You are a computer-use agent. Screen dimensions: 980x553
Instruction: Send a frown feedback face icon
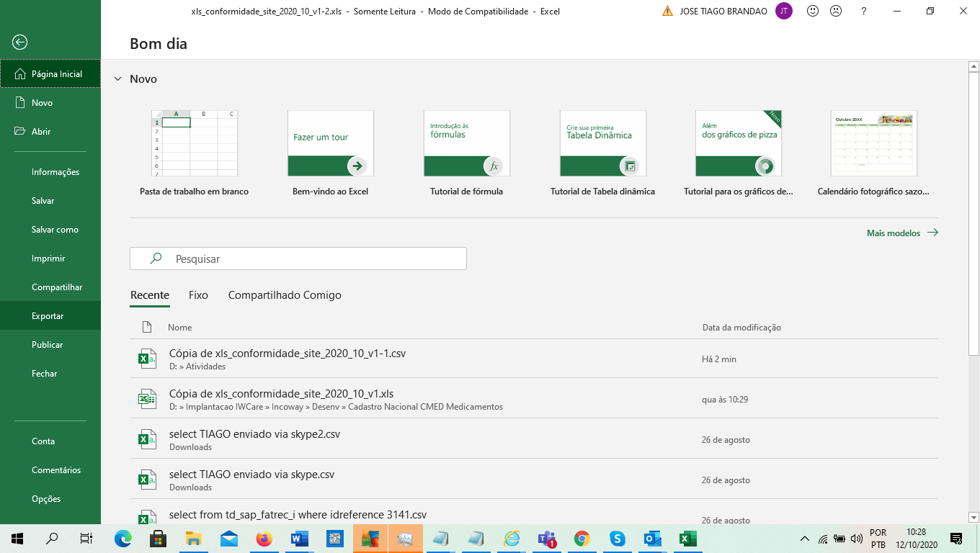835,11
